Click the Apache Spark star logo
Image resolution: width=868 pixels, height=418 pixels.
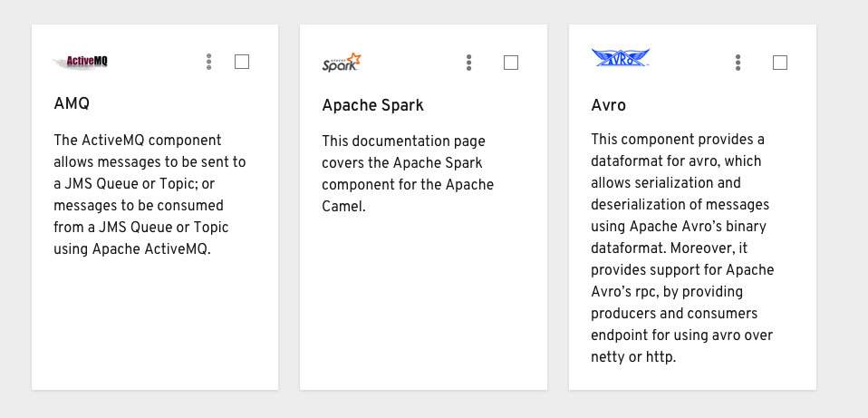pyautogui.click(x=342, y=62)
